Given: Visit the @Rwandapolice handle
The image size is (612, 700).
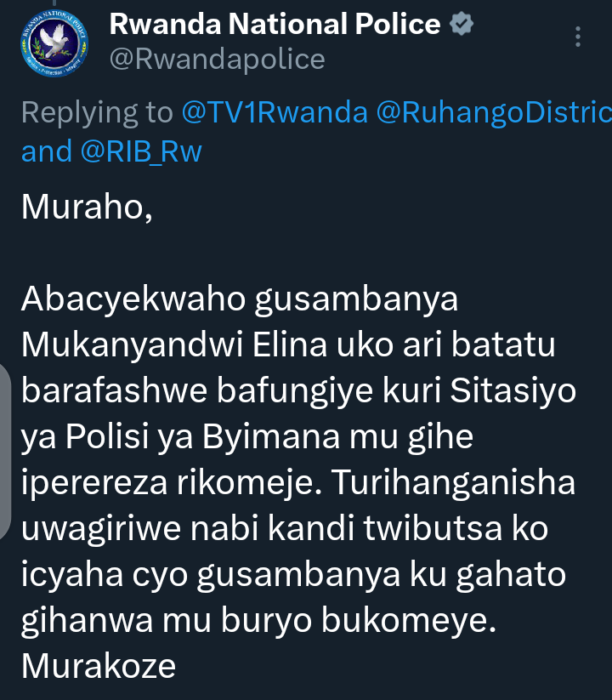Looking at the screenshot, I should [218, 60].
